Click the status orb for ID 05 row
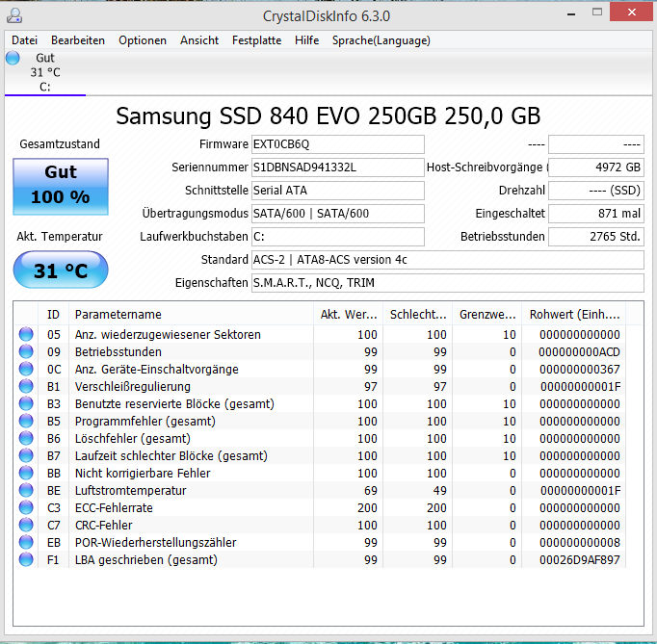Screen dimensions: 657x644 (x=26, y=334)
